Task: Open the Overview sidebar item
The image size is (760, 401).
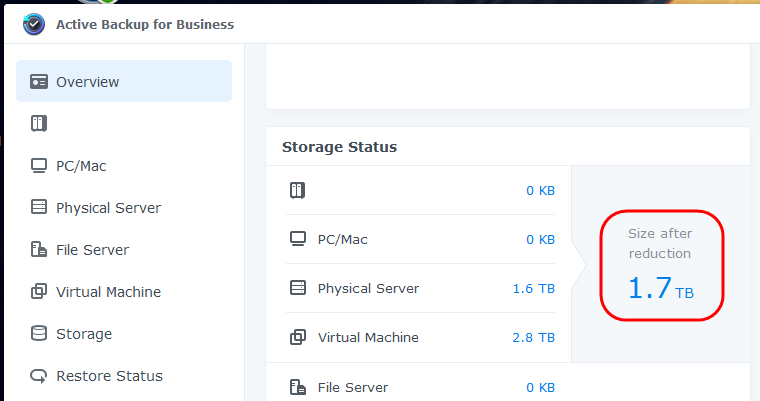Action: 124,81
